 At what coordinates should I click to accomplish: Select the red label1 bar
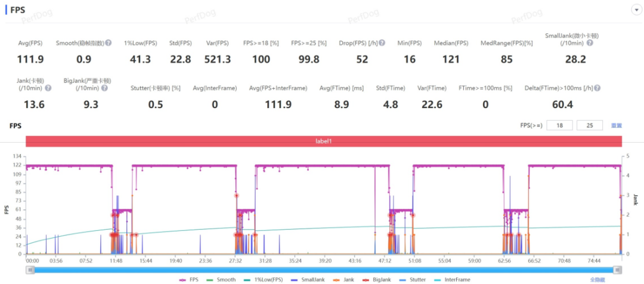click(x=324, y=141)
